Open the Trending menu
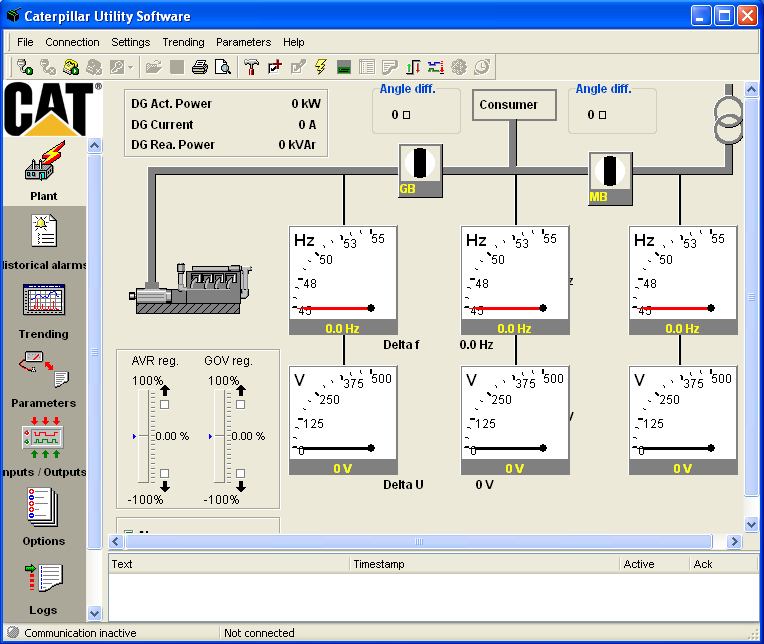Screen dimensions: 764x644 [183, 42]
